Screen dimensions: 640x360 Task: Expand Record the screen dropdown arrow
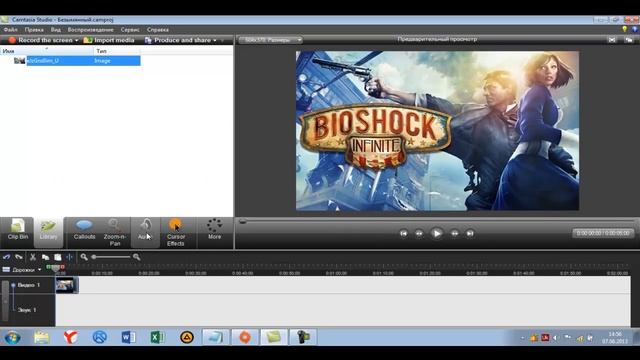76,40
